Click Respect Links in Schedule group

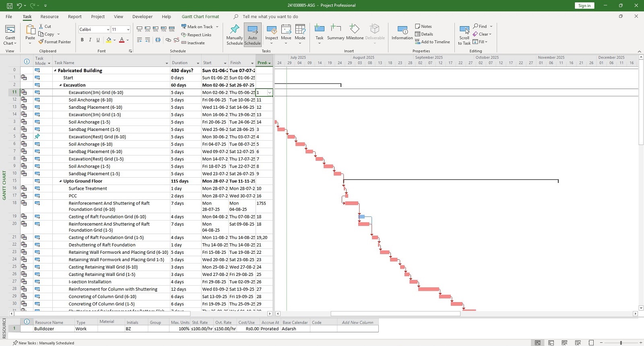point(196,35)
